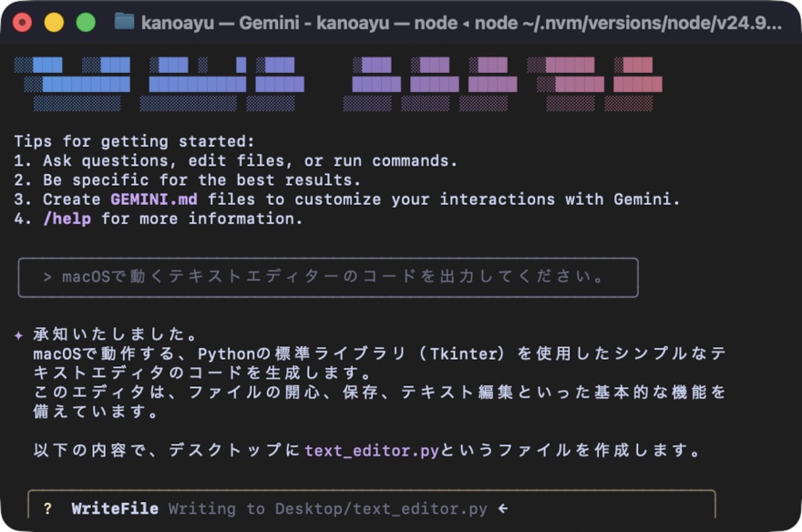Click the sparkle icon beside the Gemini response
The height and width of the screenshot is (532, 802).
(x=18, y=334)
